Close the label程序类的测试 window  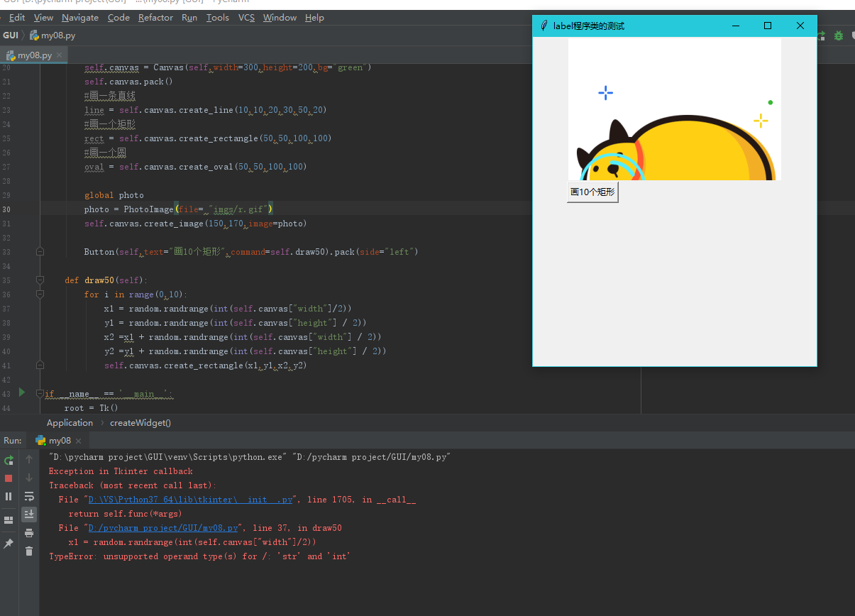click(x=800, y=26)
